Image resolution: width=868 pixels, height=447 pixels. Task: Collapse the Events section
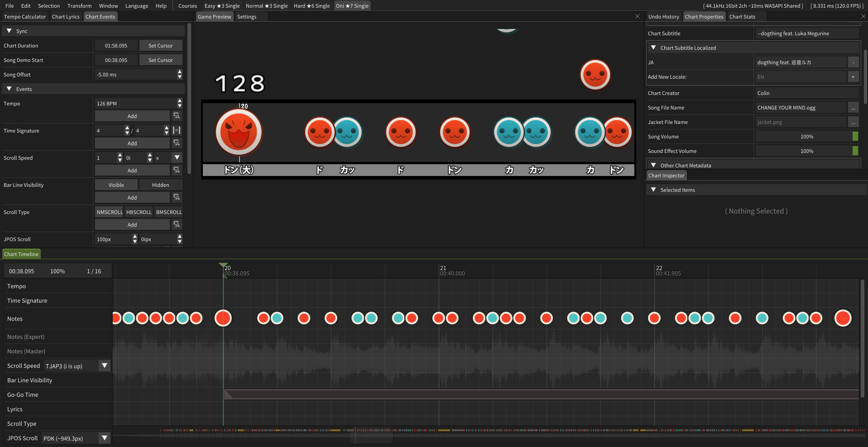[x=9, y=89]
